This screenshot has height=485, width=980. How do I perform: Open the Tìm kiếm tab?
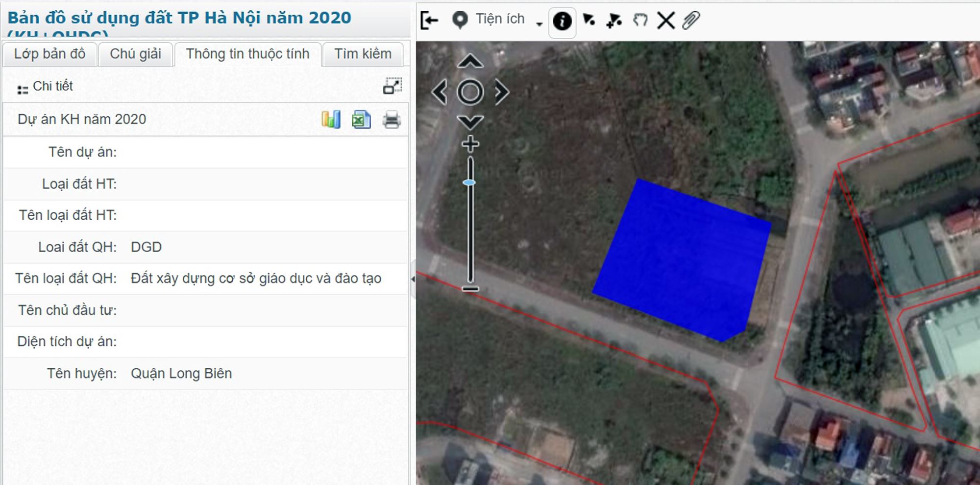[x=363, y=54]
